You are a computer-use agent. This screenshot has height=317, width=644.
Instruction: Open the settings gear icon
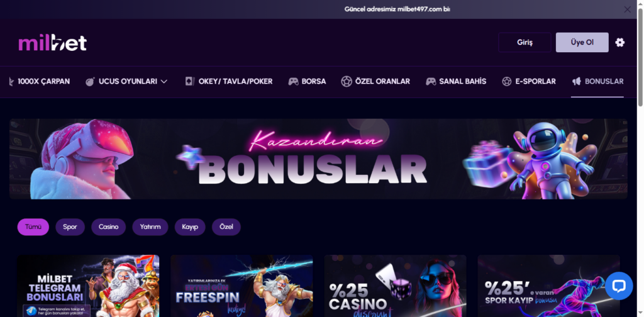[619, 42]
